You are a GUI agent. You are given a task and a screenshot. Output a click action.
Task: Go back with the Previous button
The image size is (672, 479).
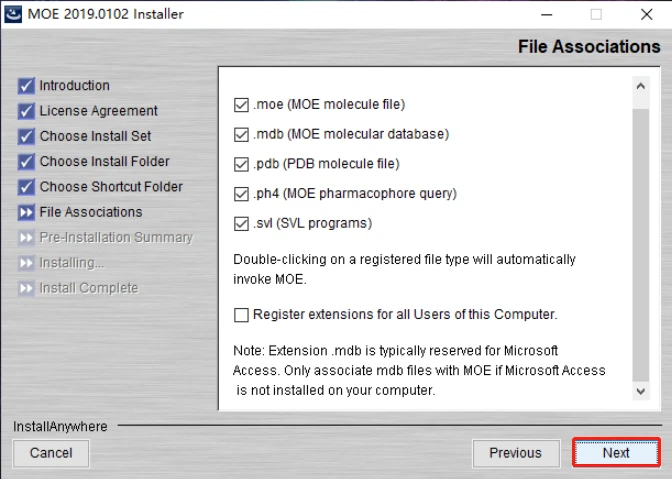click(515, 453)
